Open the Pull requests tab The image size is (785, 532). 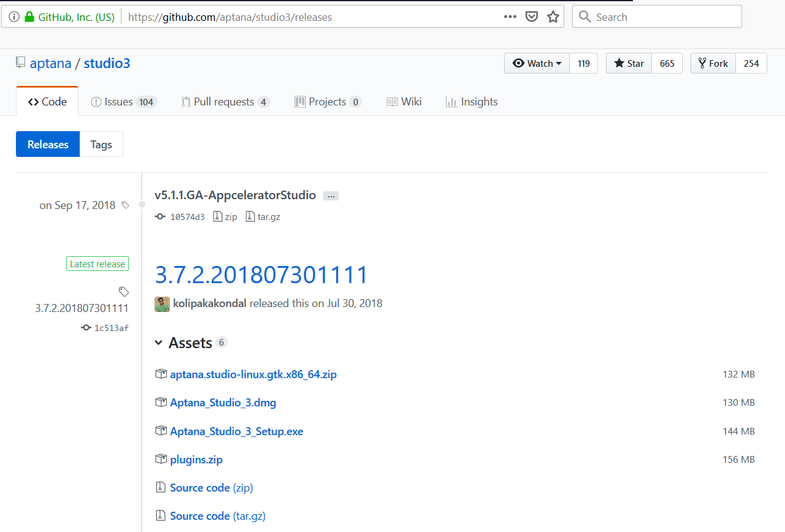click(x=225, y=102)
